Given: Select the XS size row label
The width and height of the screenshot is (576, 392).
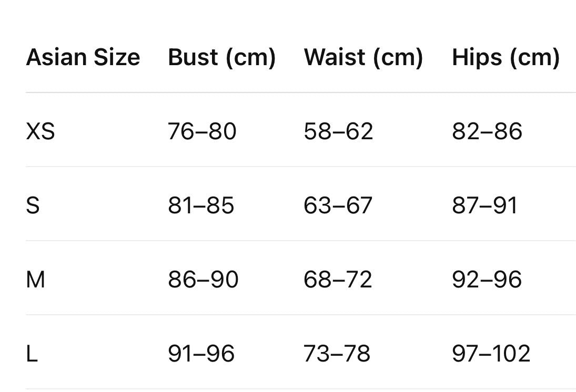Looking at the screenshot, I should [x=41, y=131].
